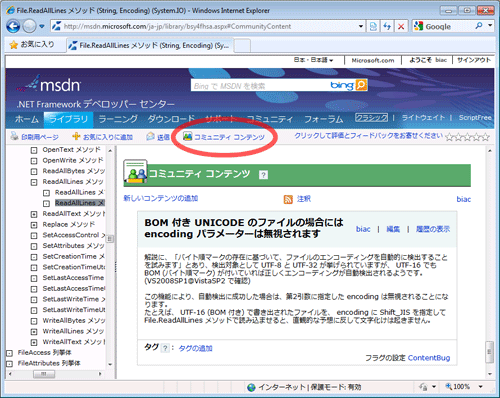Screen dimensions: 500x398
Task: Open the ホーム navigation tab
Action: 27,119
